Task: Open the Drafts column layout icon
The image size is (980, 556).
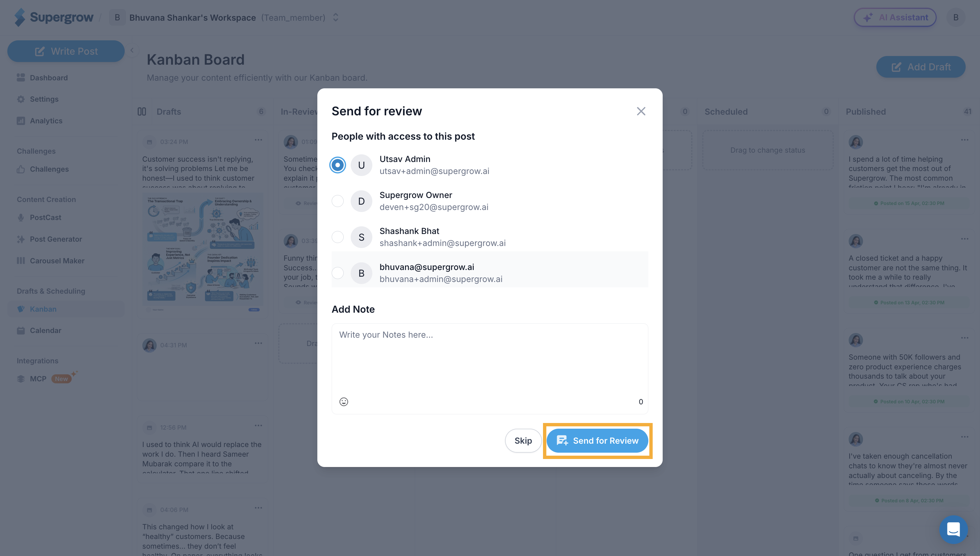Action: (142, 112)
